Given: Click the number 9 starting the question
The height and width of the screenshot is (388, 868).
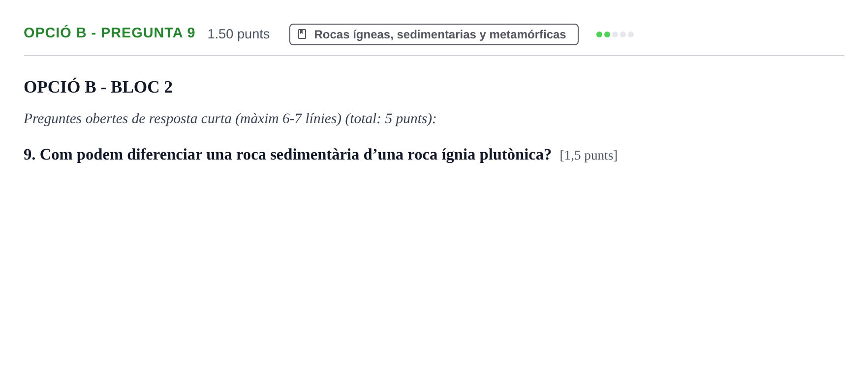Looking at the screenshot, I should (30, 155).
